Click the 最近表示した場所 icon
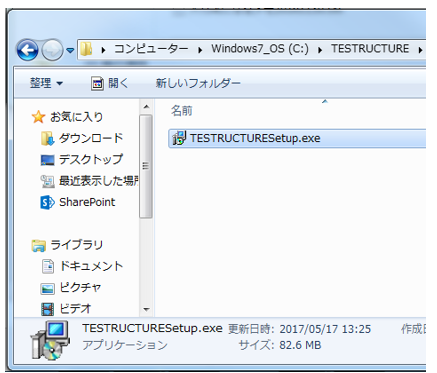 point(47,181)
